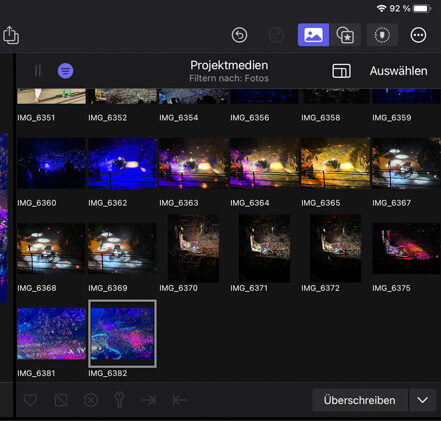Click the keyword key icon

click(x=119, y=400)
